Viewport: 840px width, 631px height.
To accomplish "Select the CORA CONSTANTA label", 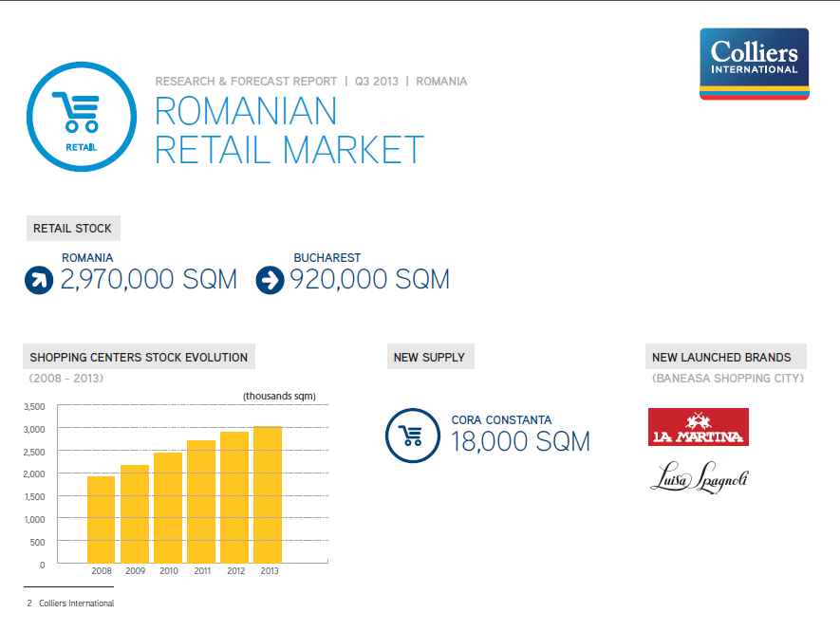I will coord(501,420).
